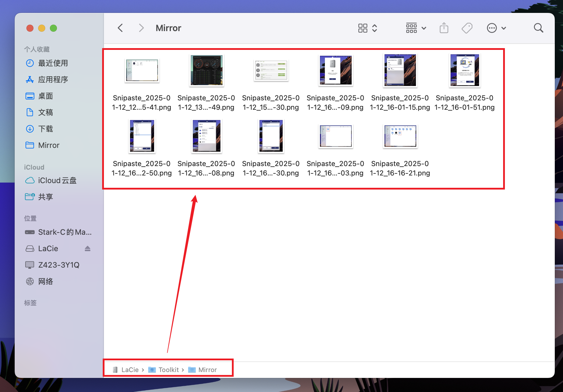Select the thumbnail ending 2-50.png
The image size is (563, 392).
(142, 136)
